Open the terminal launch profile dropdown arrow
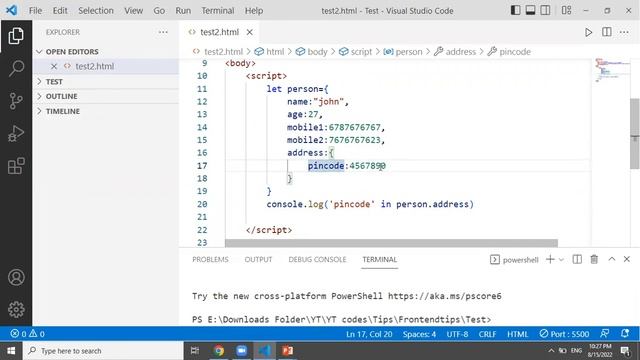640x360 pixels. [561, 260]
